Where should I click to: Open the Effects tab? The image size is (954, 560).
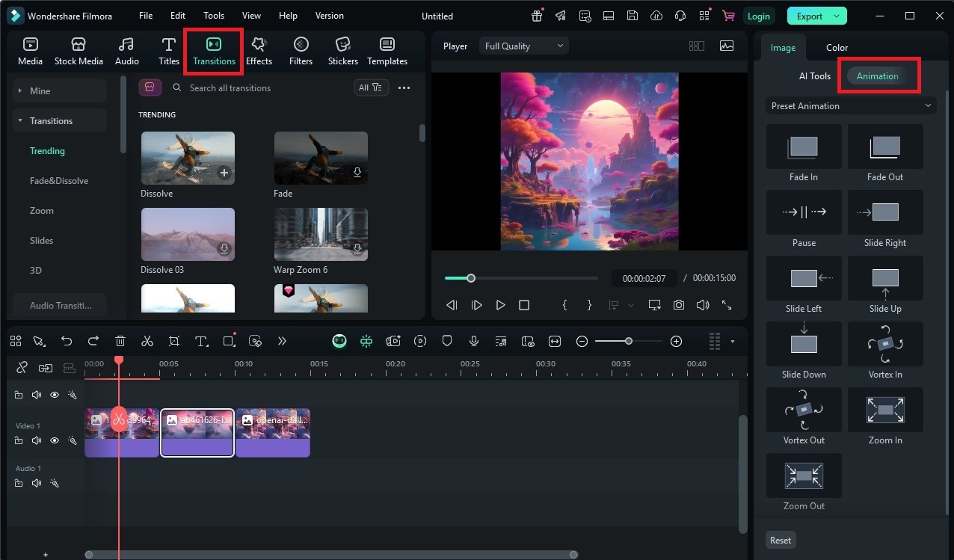[x=259, y=52]
